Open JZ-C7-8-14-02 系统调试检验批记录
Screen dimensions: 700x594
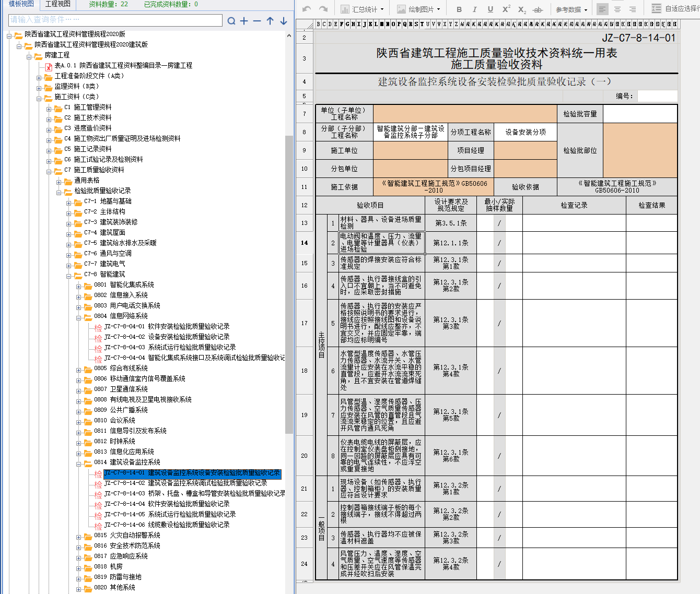(x=185, y=483)
